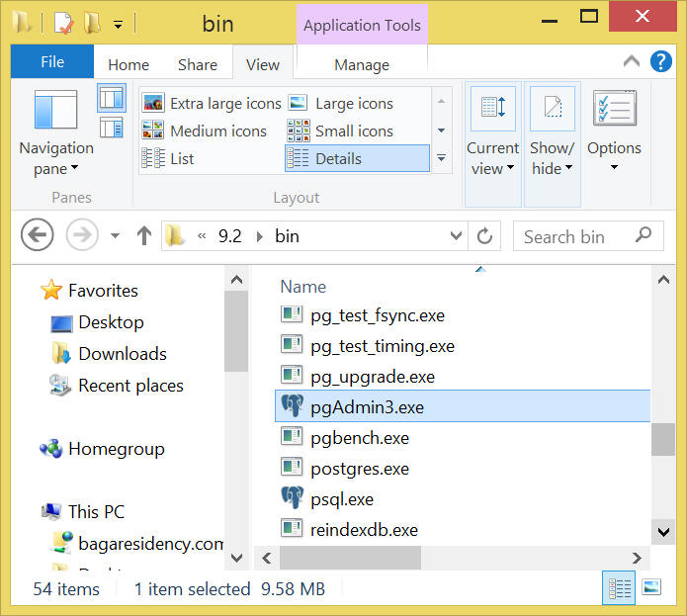Screen dimensions: 687x616
Task: Open the recent locations dropdown
Action: (x=115, y=235)
